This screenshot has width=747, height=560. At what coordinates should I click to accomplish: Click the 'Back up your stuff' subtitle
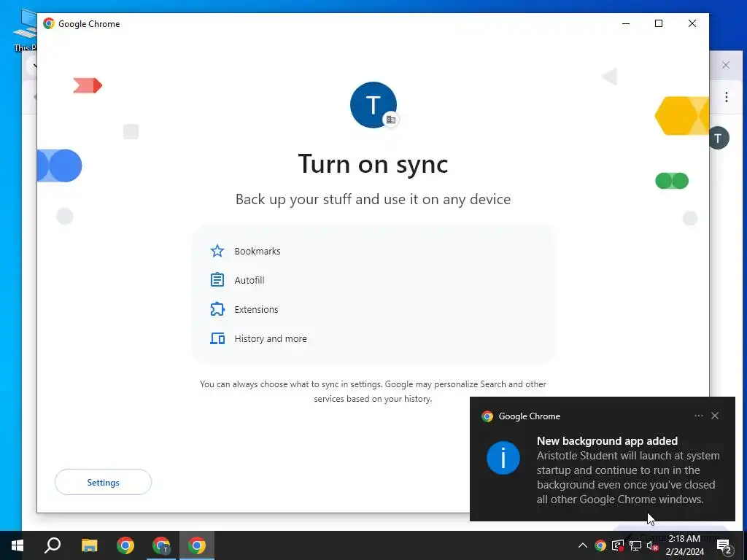click(x=373, y=199)
